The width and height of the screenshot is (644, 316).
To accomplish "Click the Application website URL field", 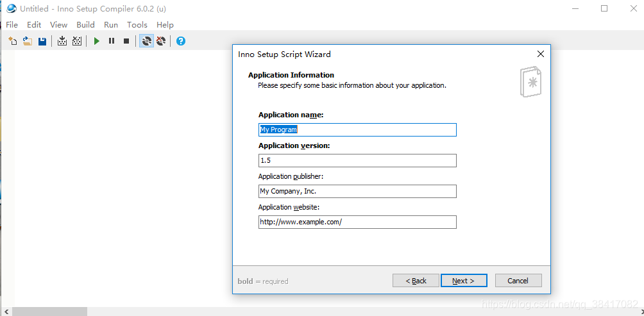I will tap(357, 222).
